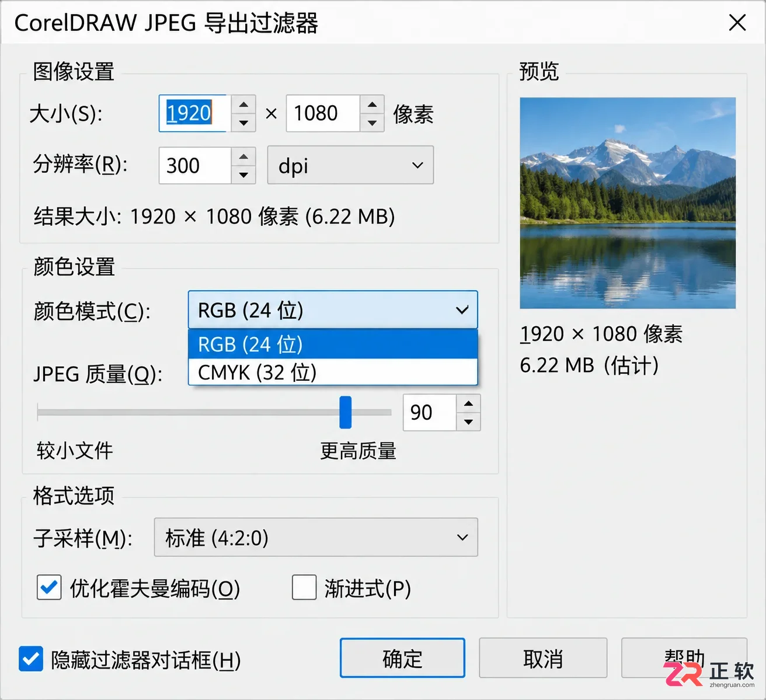
Task: Open the 子采样 标准 (4:2:0) dropdown
Action: [x=316, y=537]
